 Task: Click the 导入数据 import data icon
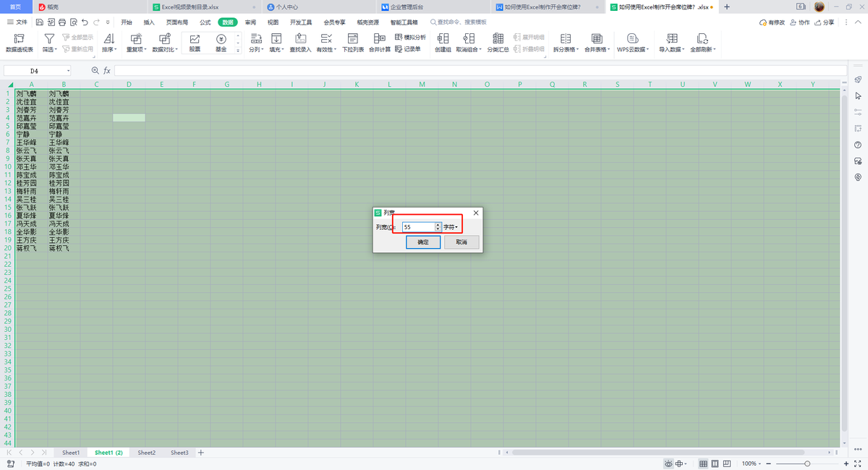coord(672,38)
